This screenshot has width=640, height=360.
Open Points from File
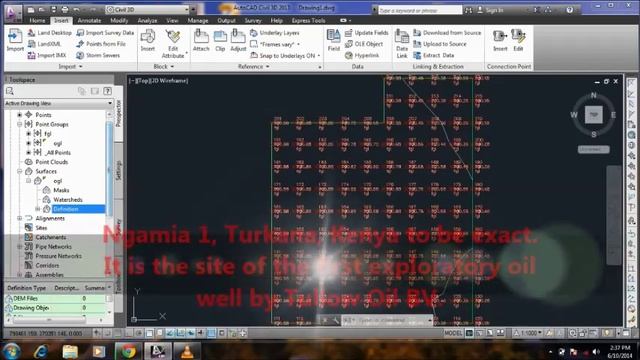(101, 44)
